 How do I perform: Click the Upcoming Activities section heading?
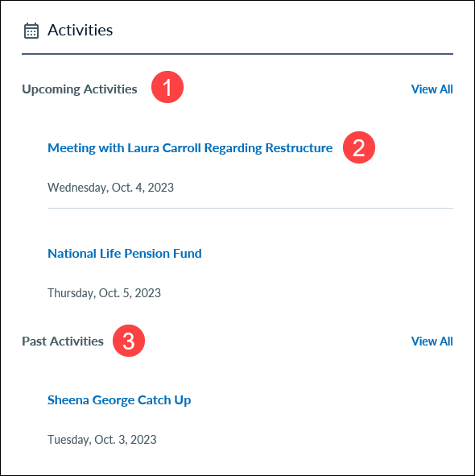tap(80, 89)
